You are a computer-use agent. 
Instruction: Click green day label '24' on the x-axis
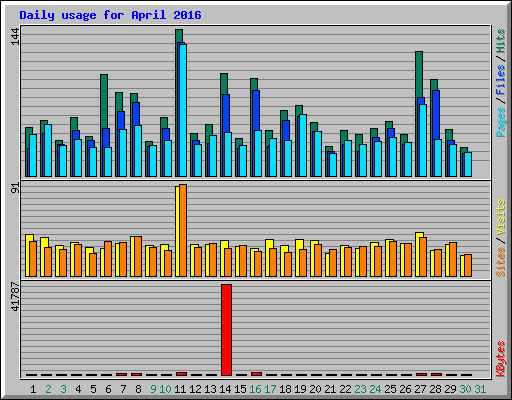[375, 389]
